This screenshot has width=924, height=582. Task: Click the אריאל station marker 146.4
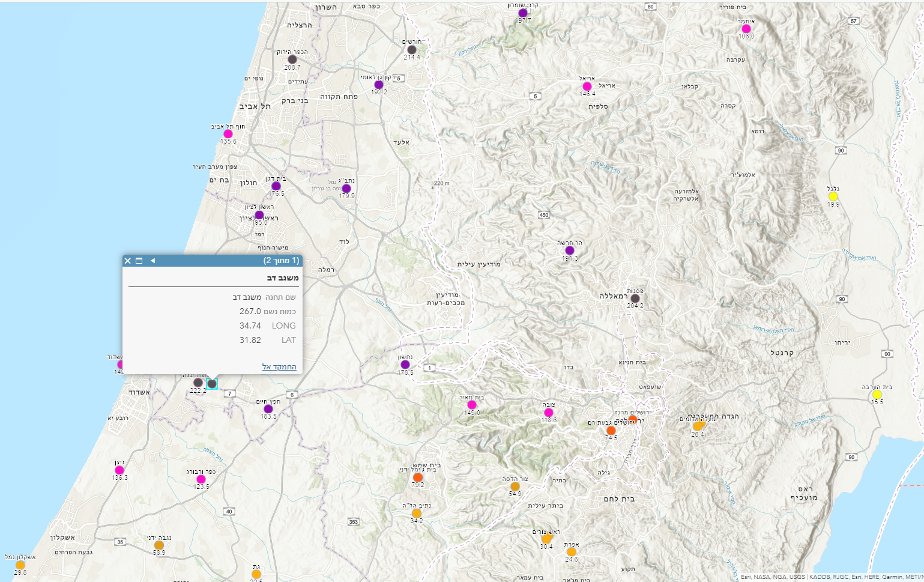point(587,86)
